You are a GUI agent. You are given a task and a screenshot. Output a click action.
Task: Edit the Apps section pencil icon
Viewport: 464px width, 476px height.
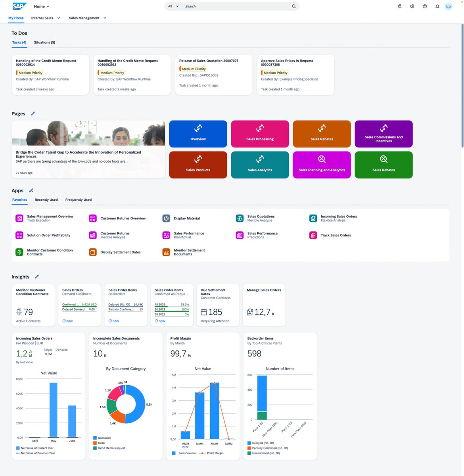(x=31, y=190)
